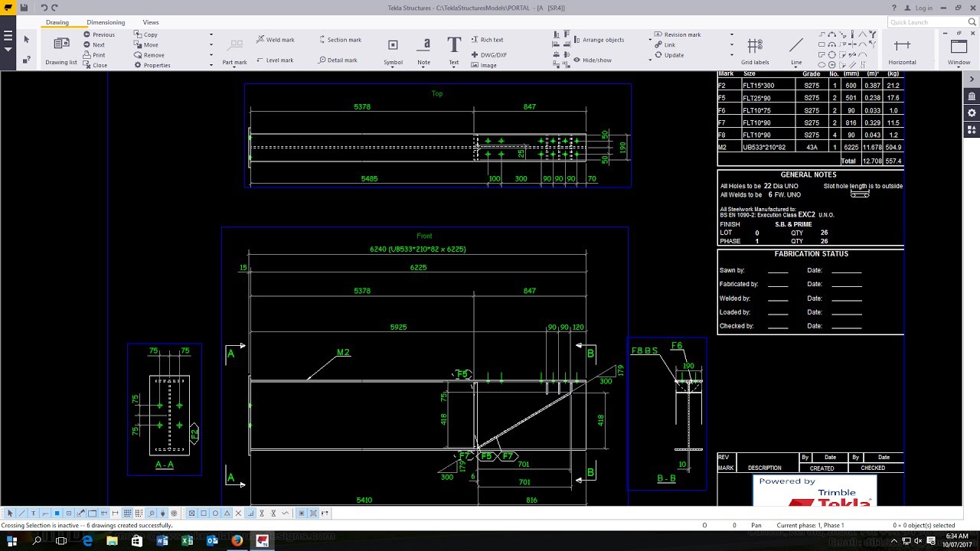
Task: Click the Move command
Action: point(146,44)
